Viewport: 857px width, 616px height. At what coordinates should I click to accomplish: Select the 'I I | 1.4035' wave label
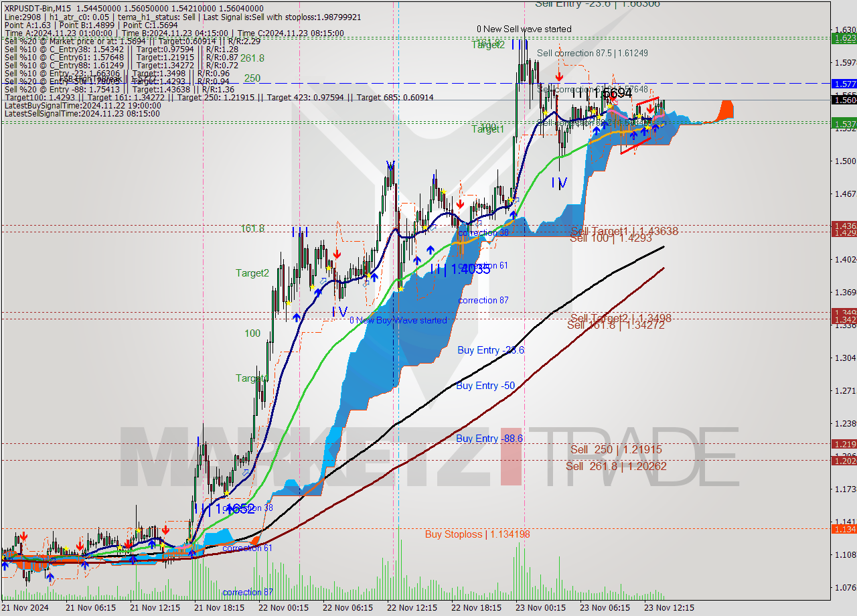coord(461,268)
